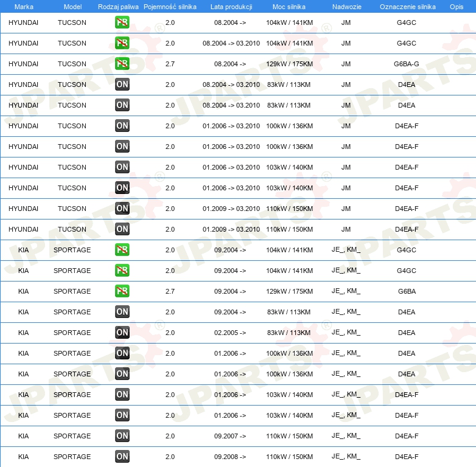Click ON diesel icon in Sportage 09.2008 row
Viewport: 476px width, 467px height.
coord(122,457)
